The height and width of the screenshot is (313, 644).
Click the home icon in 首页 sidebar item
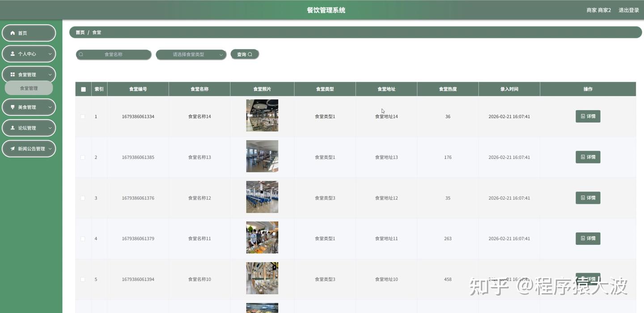[x=13, y=33]
